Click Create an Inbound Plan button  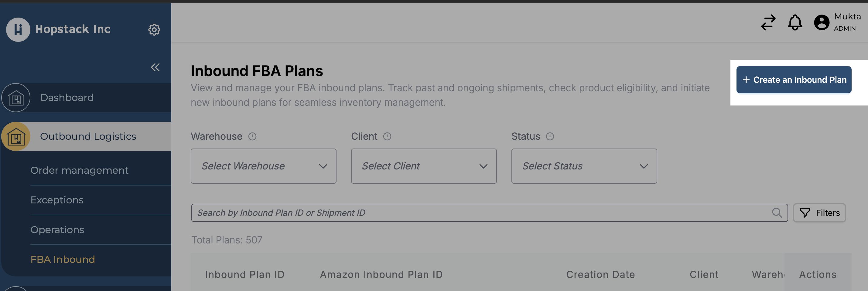(x=794, y=80)
